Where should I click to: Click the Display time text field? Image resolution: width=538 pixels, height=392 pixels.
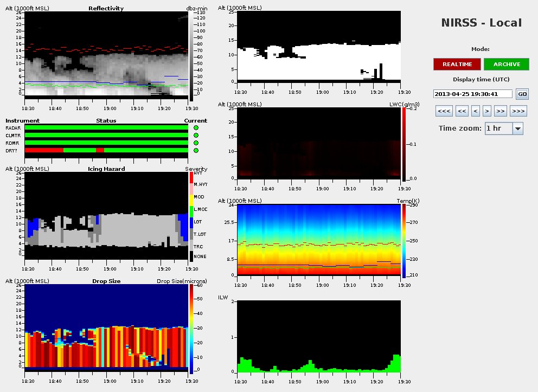coord(473,94)
